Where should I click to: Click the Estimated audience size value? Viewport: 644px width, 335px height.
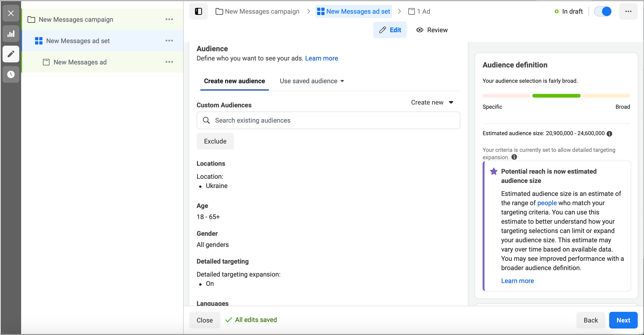(575, 133)
